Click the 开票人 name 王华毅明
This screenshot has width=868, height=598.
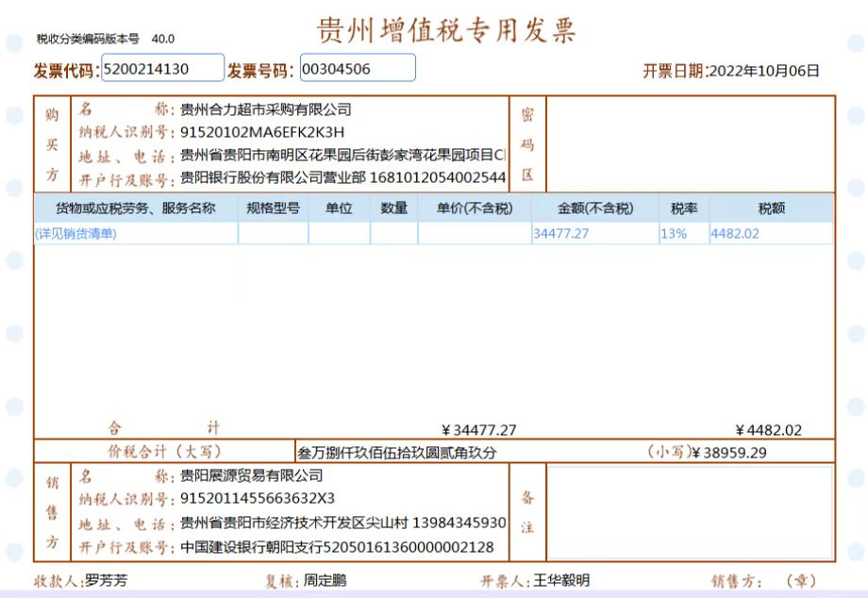561,581
